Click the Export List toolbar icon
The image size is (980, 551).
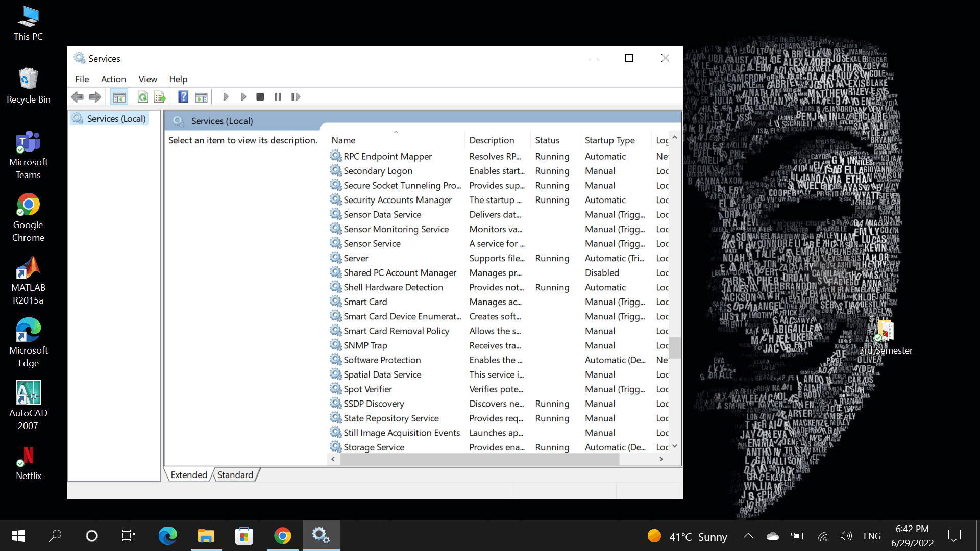160,97
